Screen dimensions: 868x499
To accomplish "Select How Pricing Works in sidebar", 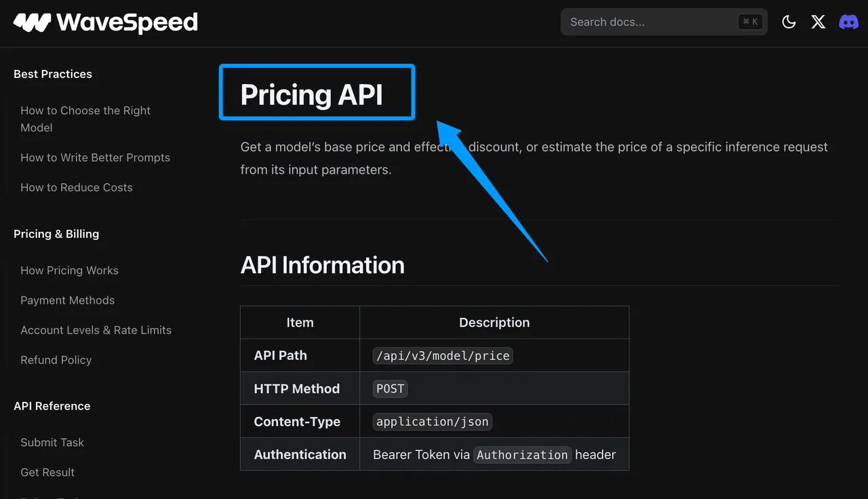I will [x=69, y=270].
